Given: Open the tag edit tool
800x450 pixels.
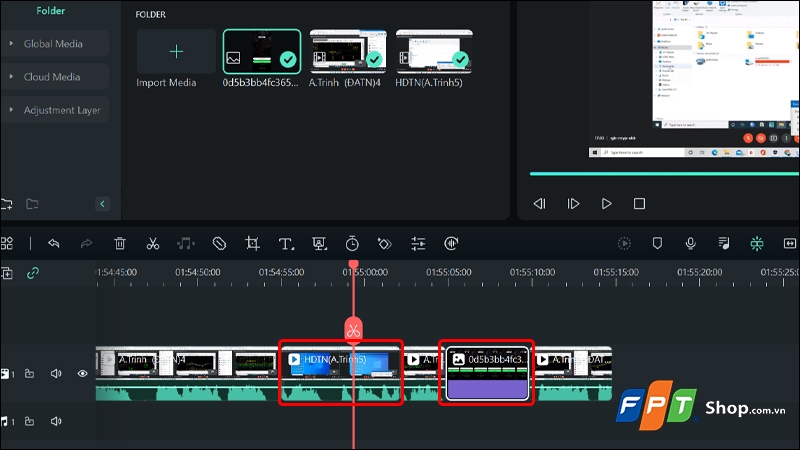Looking at the screenshot, I should 219,244.
